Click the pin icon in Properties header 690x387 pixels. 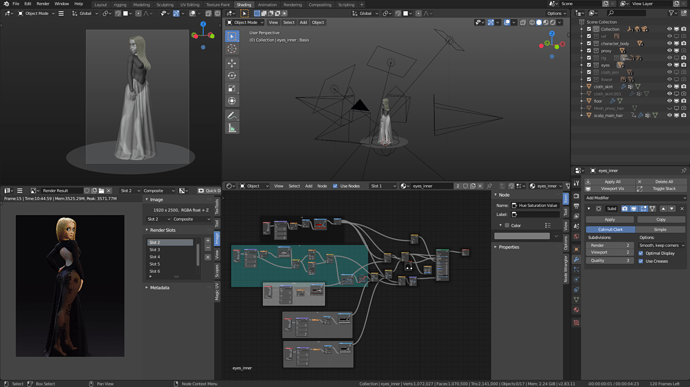point(683,170)
